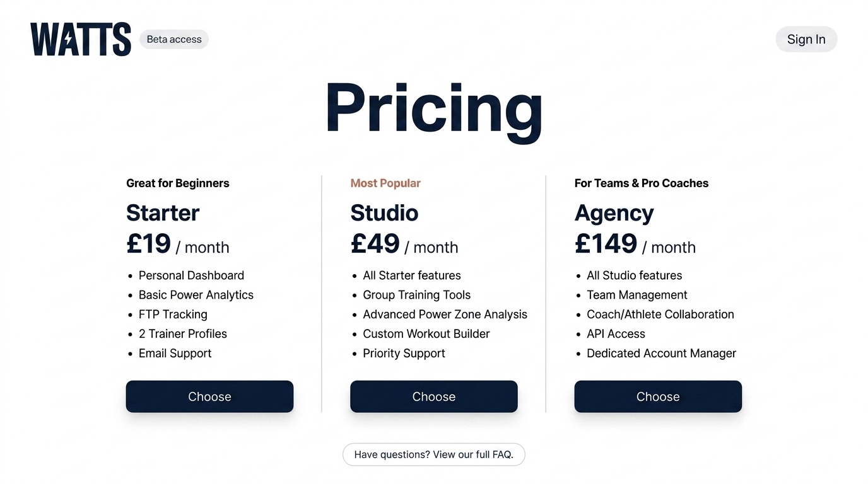Click the Starter plan title
Screen dimensions: 868x484
coord(163,213)
